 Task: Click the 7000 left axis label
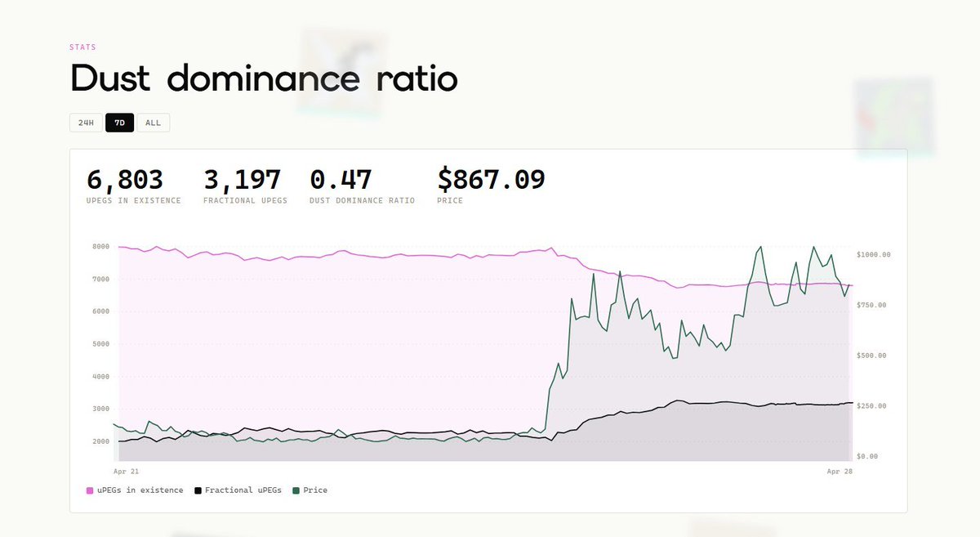click(101, 280)
